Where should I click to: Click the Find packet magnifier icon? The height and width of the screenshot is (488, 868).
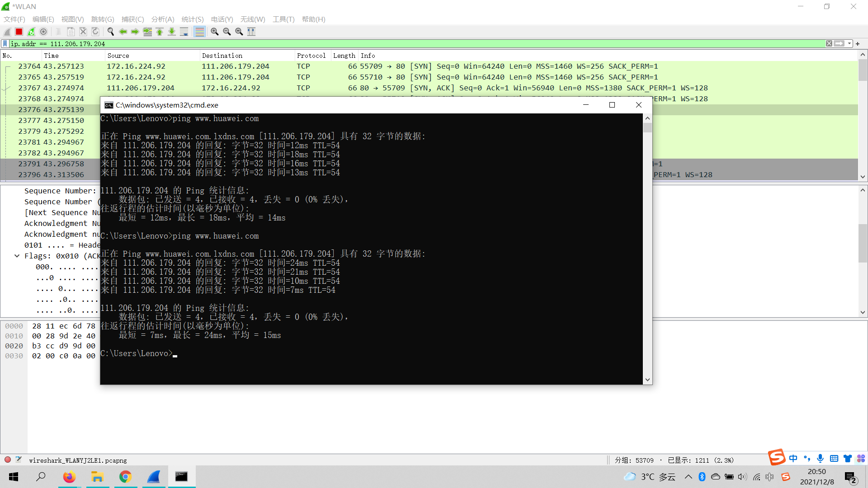click(110, 32)
